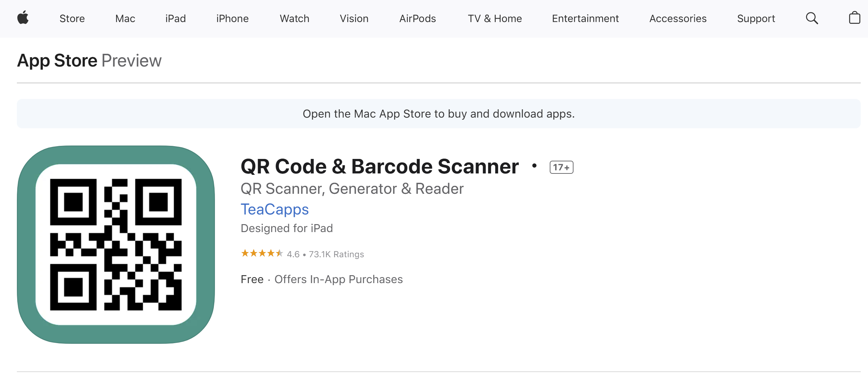
Task: Open the search magnifier icon
Action: click(x=812, y=18)
